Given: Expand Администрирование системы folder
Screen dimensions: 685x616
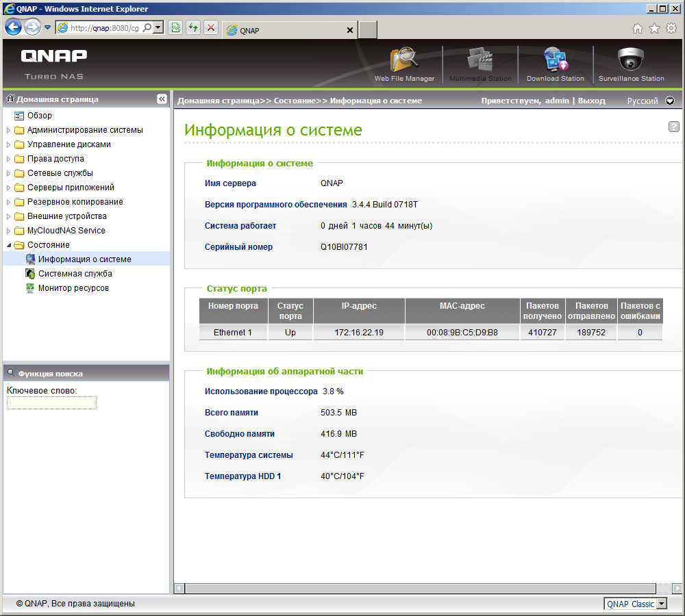Looking at the screenshot, I should (x=8, y=130).
